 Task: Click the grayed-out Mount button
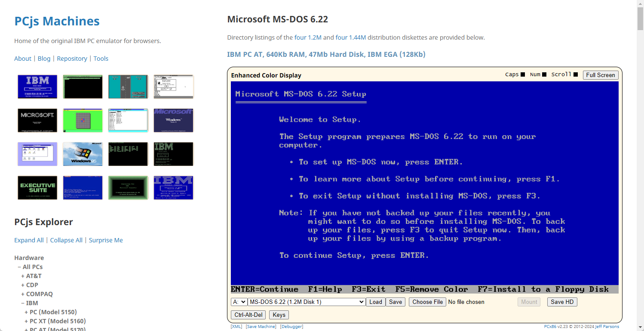pyautogui.click(x=529, y=302)
